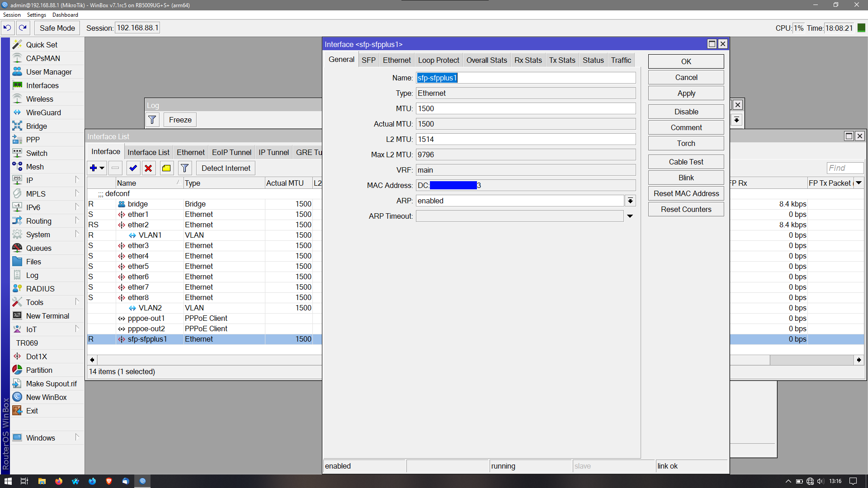Expand the ARP Timeout field arrow
Screen dimensions: 868x488
pyautogui.click(x=630, y=216)
